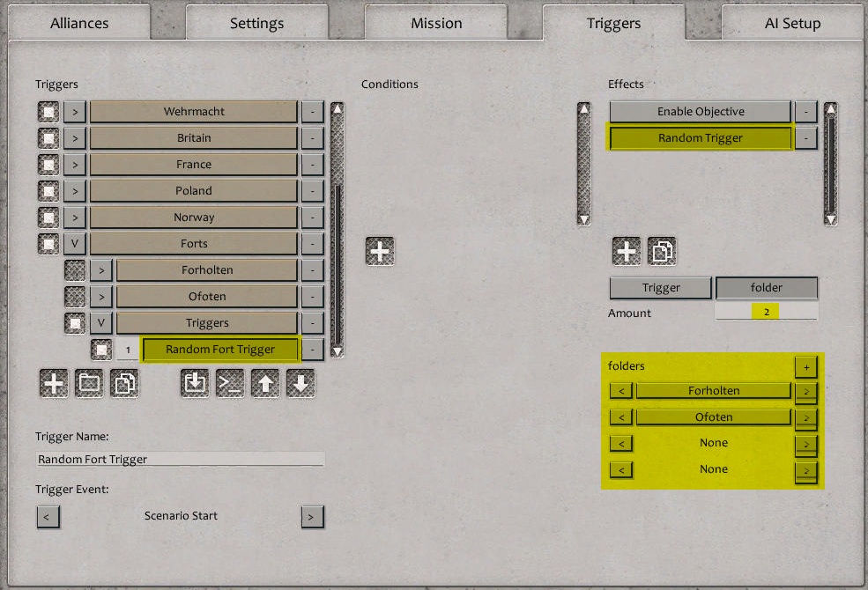This screenshot has height=590, width=868.
Task: Toggle the Wehrmacht folder checkbox
Action: coord(48,112)
